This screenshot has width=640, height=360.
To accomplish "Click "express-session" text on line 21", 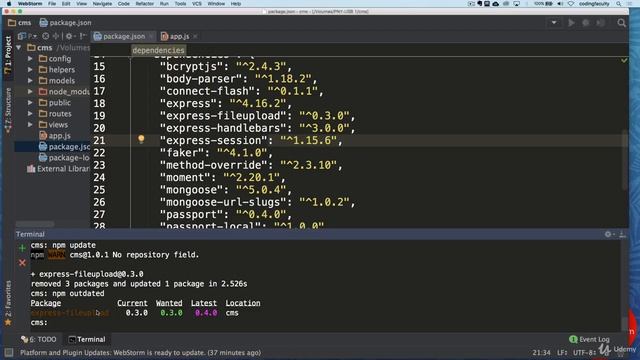I will 216,141.
